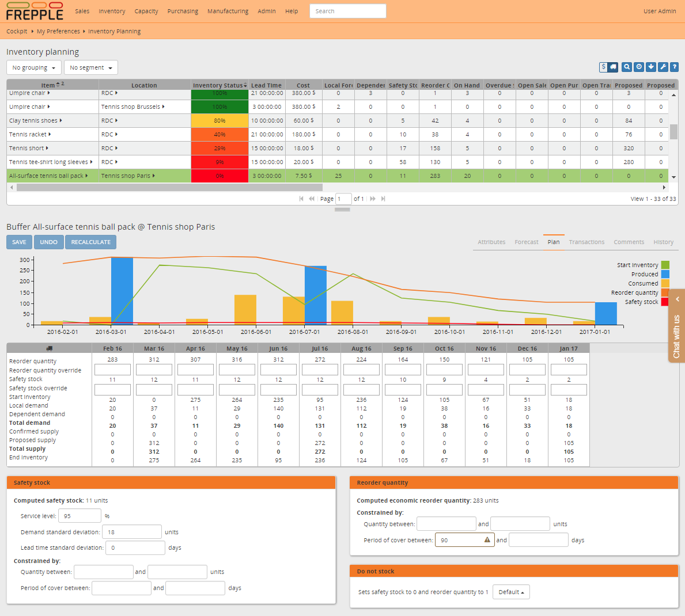Click the download arrow export icon
This screenshot has width=685, height=616.
click(651, 67)
